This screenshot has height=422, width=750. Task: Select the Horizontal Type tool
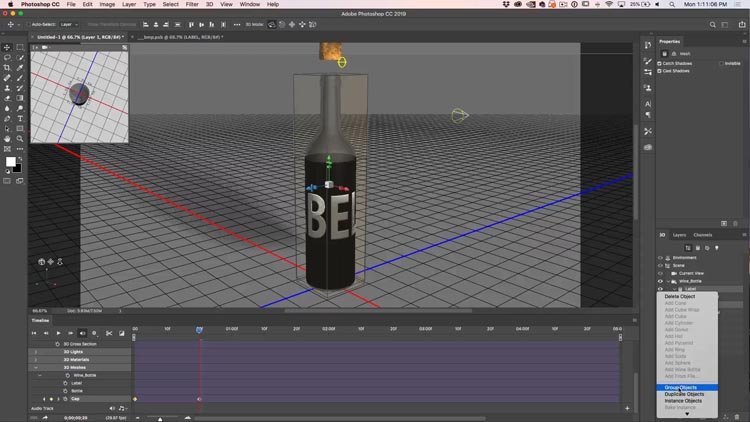pos(20,119)
